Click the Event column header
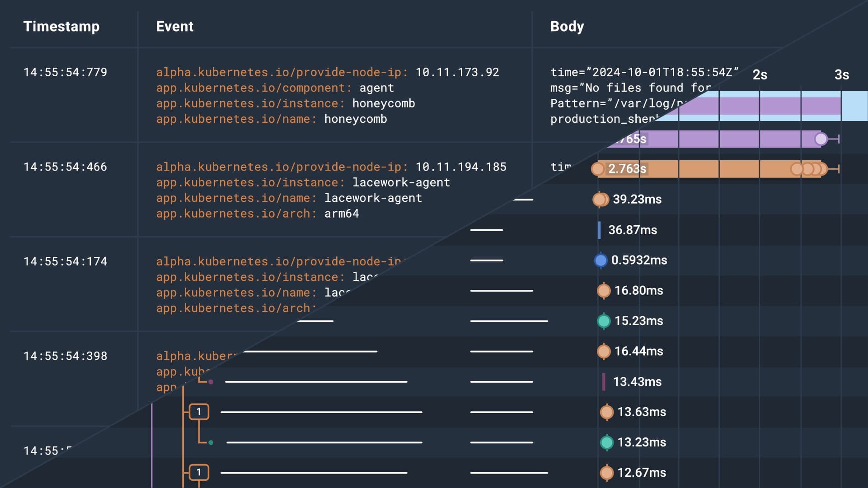The height and width of the screenshot is (488, 868). pos(175,26)
